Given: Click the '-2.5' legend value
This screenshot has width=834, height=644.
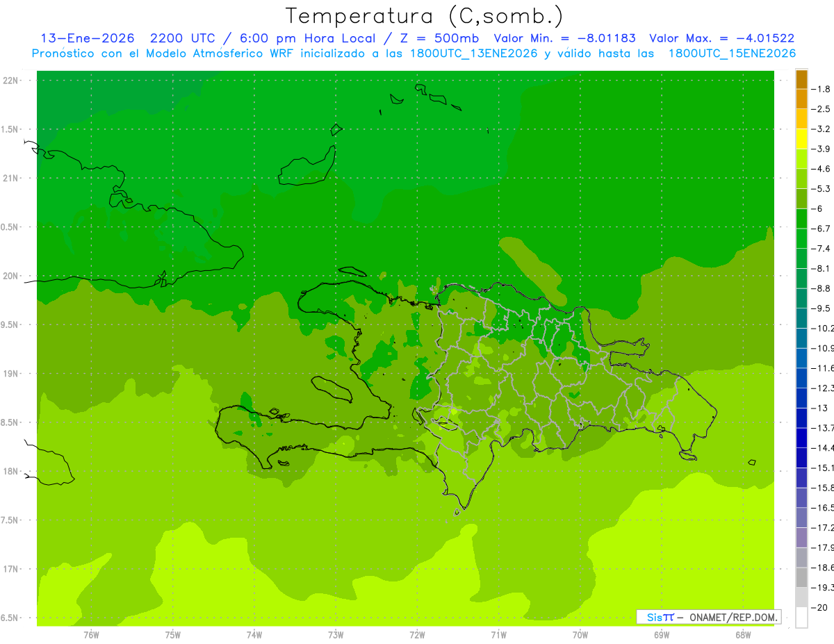Looking at the screenshot, I should pos(821,109).
